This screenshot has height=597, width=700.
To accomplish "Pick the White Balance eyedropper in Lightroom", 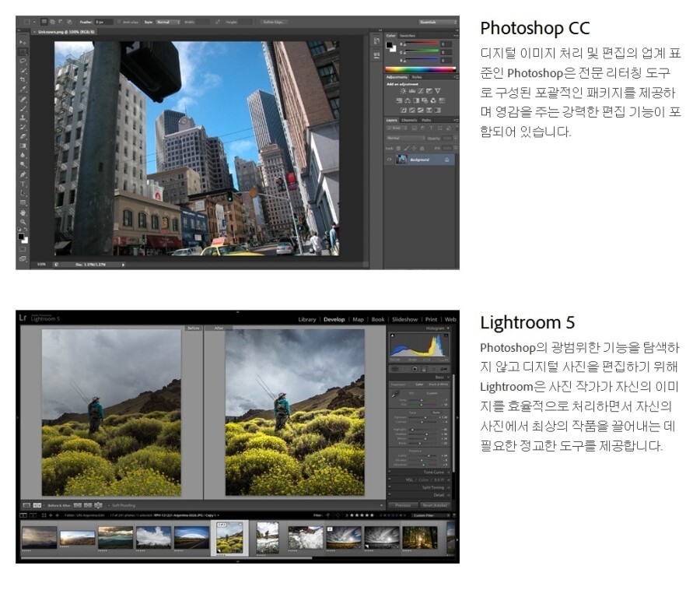I will [x=395, y=394].
